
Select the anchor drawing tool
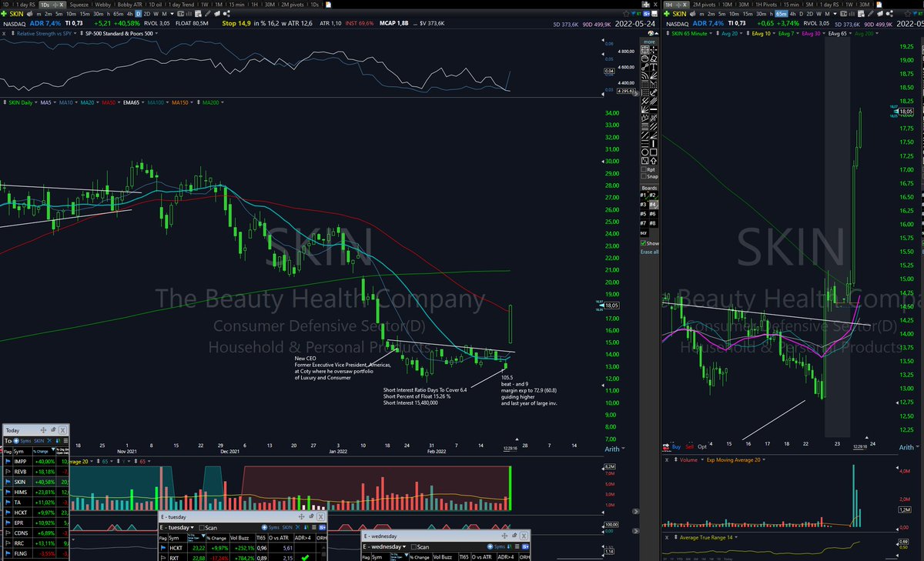[x=654, y=92]
